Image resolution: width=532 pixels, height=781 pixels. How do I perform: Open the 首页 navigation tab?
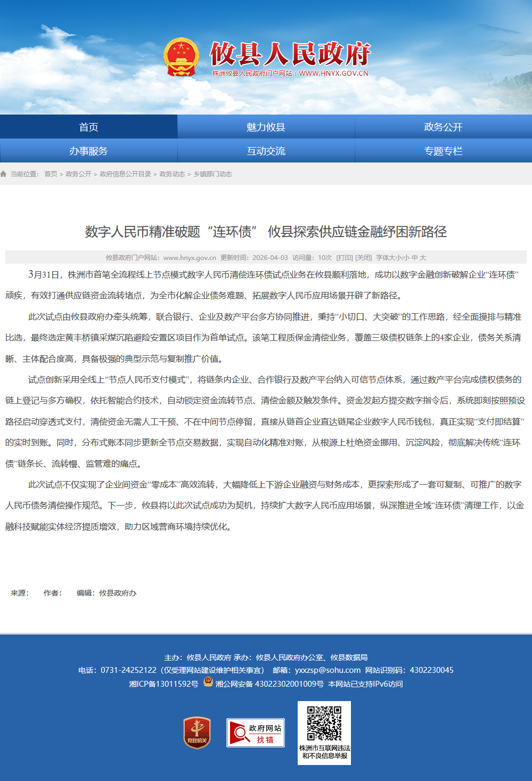click(88, 127)
